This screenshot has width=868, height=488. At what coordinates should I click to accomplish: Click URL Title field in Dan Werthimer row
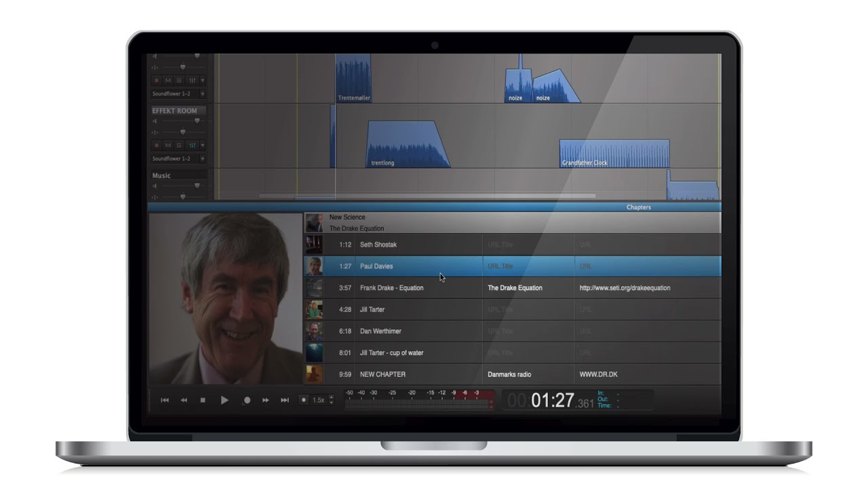(529, 331)
